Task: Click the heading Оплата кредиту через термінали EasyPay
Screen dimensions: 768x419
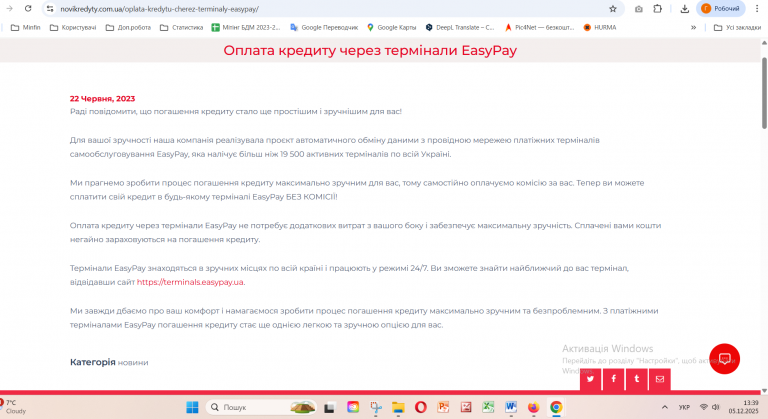Action: tap(370, 50)
